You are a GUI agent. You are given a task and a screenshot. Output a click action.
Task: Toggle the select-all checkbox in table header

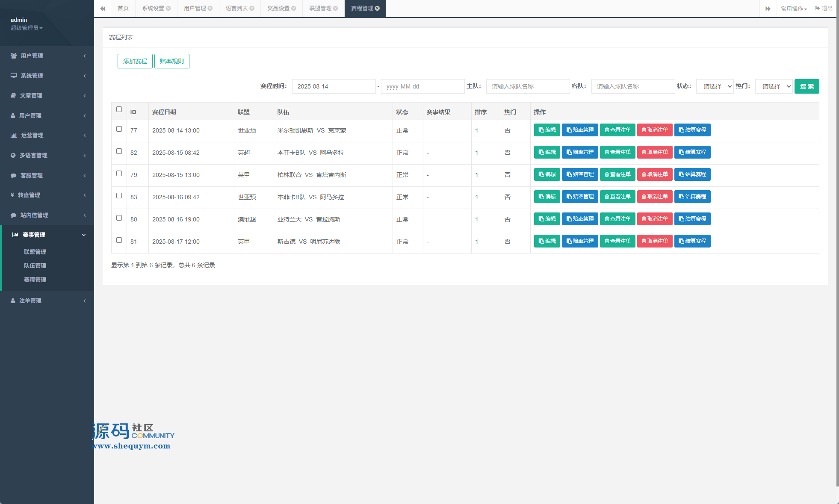point(119,109)
